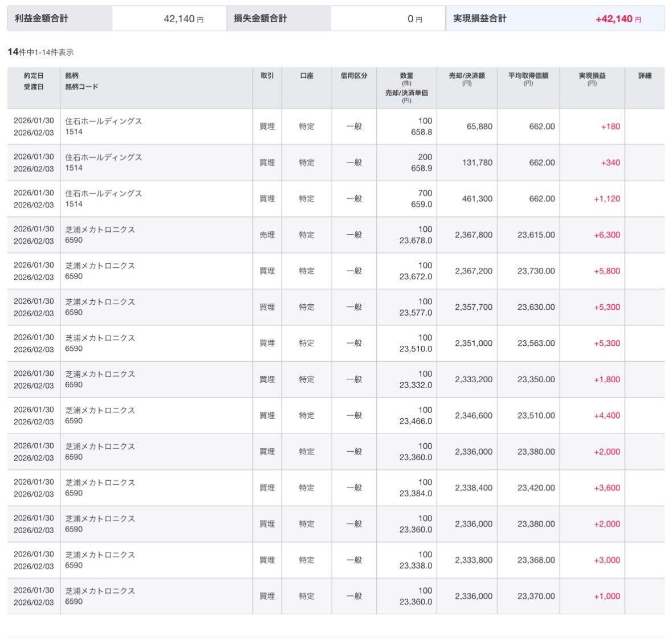Click the 23,730.00 average acquisition price
This screenshot has height=642, width=672.
pyautogui.click(x=536, y=271)
